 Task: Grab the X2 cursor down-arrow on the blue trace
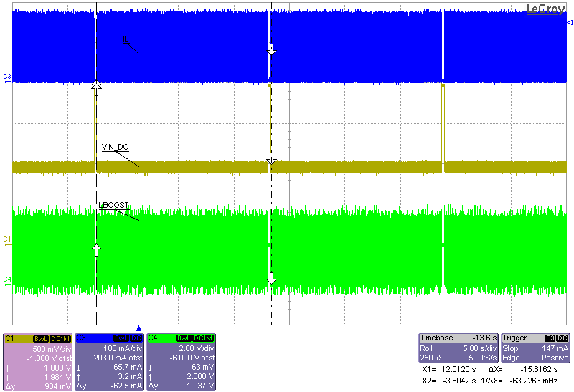click(271, 49)
